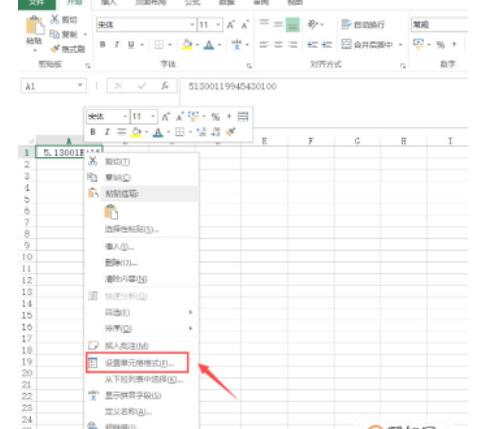
Task: Toggle Underline in the ribbon
Action: [x=131, y=44]
